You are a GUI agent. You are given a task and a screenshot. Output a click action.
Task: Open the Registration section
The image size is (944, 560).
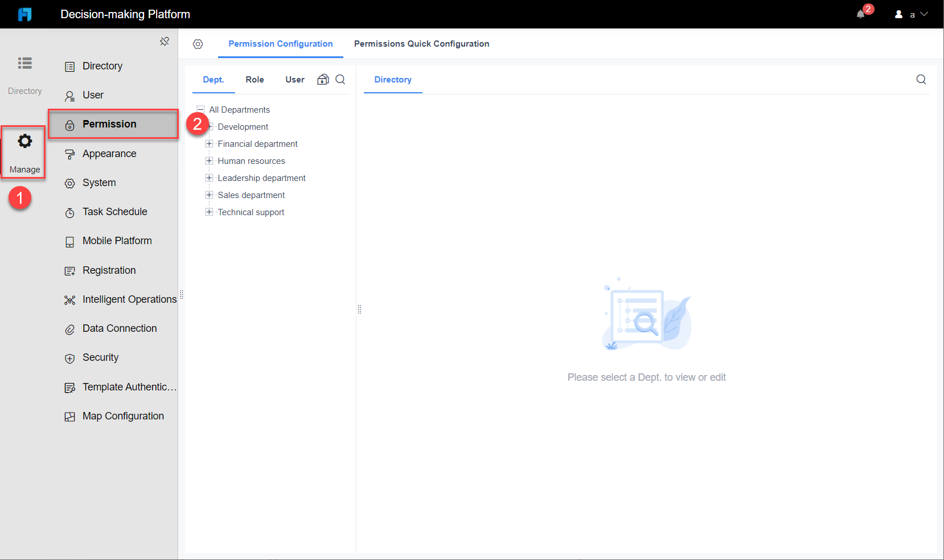pos(109,270)
